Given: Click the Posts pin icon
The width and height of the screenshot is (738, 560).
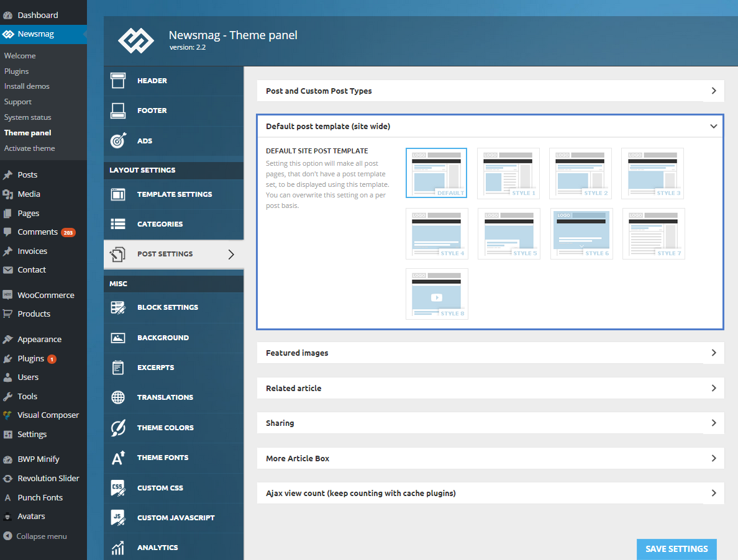Looking at the screenshot, I should [7, 175].
